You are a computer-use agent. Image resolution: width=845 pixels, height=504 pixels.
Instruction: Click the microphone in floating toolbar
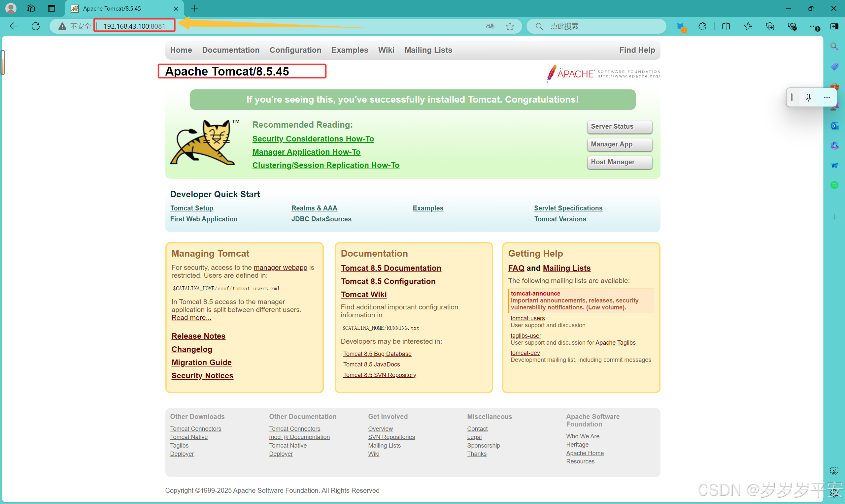[x=808, y=98]
